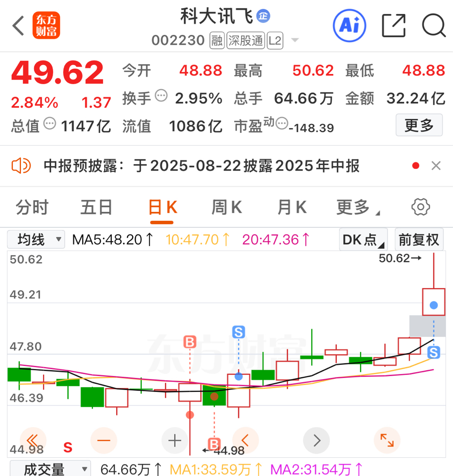Tap the red B marker near 44.98 low
The image size is (453, 476).
tap(214, 444)
